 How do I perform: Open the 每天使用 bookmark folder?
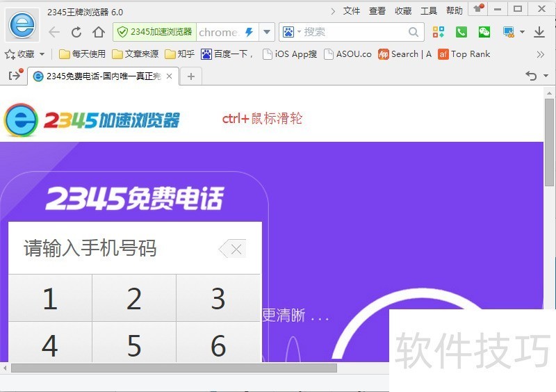pyautogui.click(x=82, y=54)
